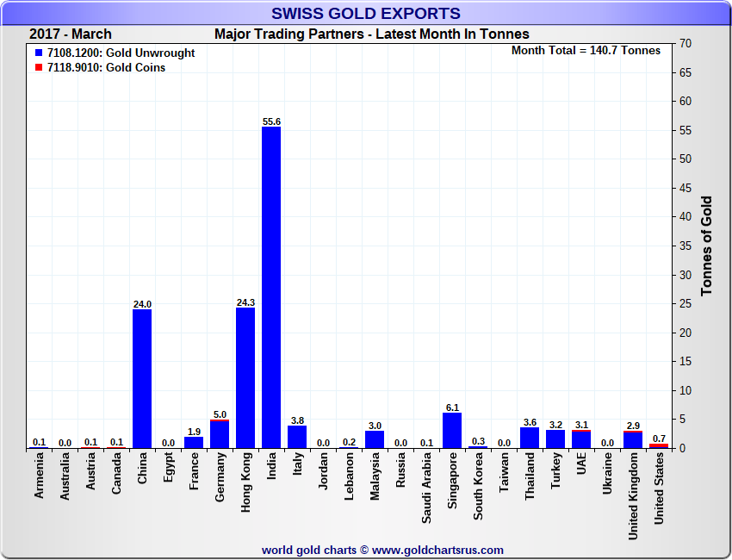Click the 'United Kingdom' axis label
The image size is (732, 560).
634,496
